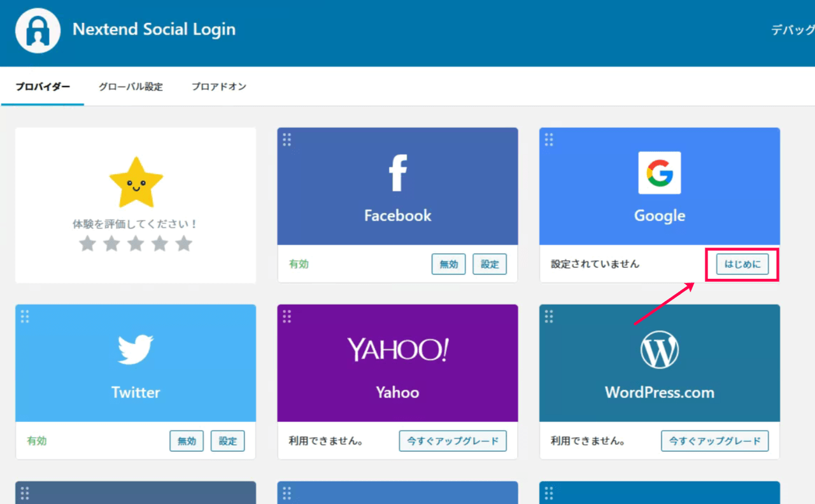Click the Yahoo card name label
This screenshot has width=815, height=504.
point(398,393)
